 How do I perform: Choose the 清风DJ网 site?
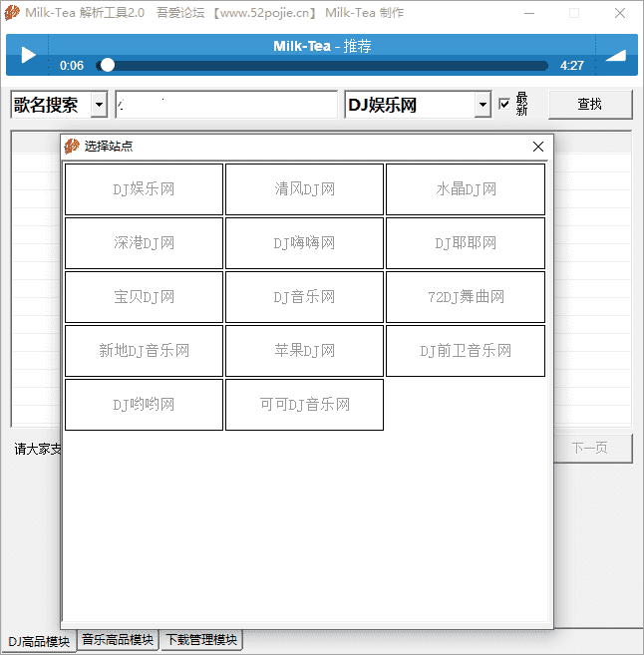[304, 189]
